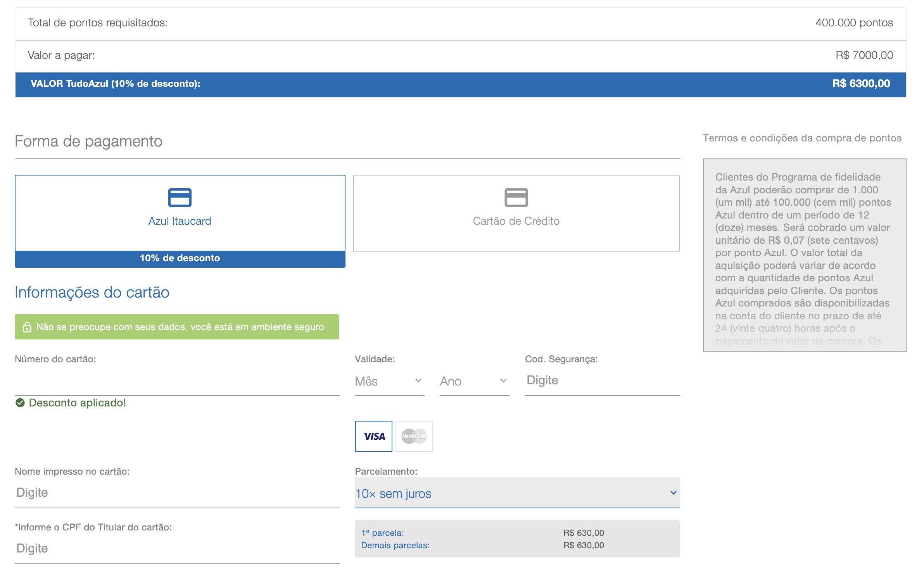The width and height of the screenshot is (924, 568).
Task: Click the Validade label
Action: (x=375, y=359)
